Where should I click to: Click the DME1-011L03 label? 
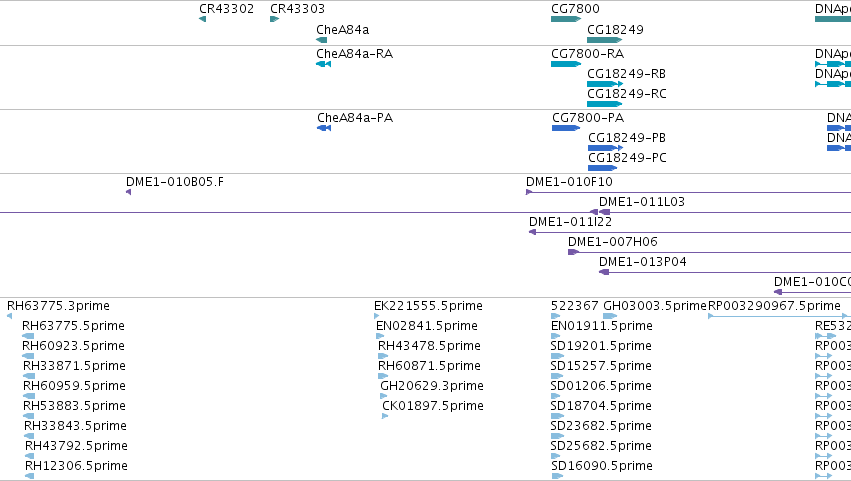[x=642, y=202]
